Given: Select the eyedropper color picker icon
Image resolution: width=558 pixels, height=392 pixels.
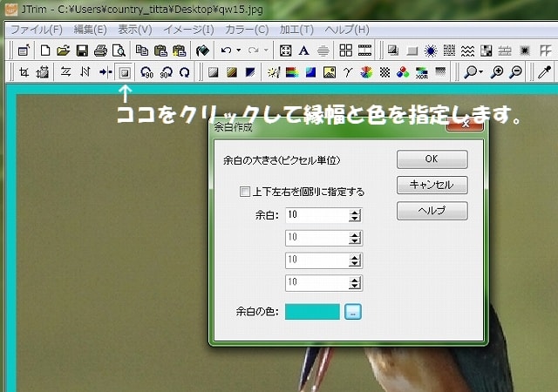Looking at the screenshot, I should pos(545,72).
